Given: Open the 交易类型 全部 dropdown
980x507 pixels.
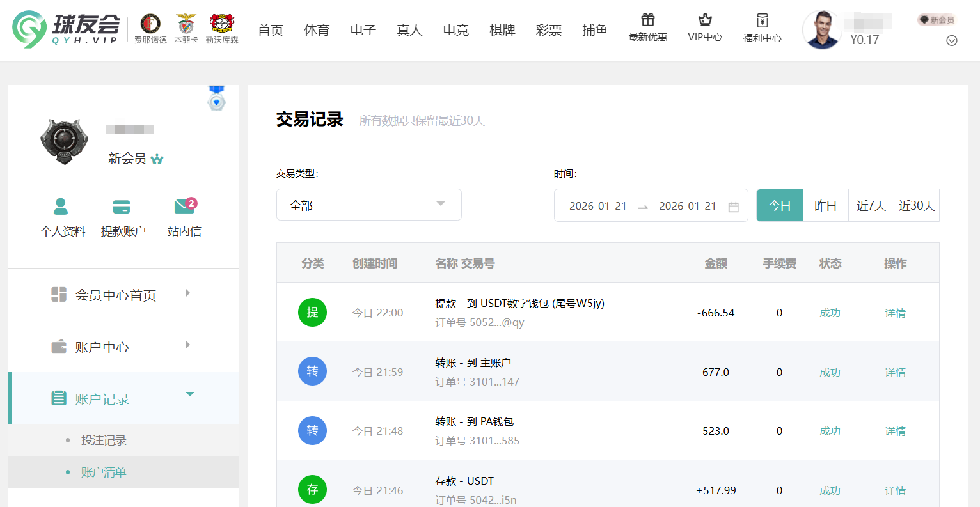Looking at the screenshot, I should pyautogui.click(x=368, y=205).
